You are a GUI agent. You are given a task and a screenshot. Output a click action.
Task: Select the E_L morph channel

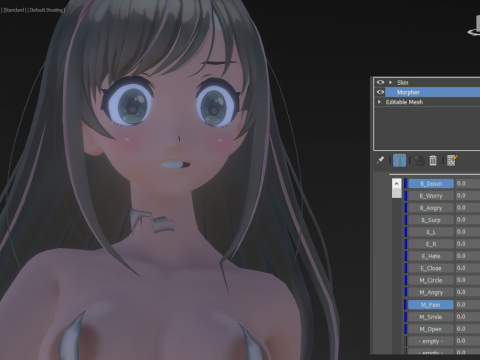(431, 232)
